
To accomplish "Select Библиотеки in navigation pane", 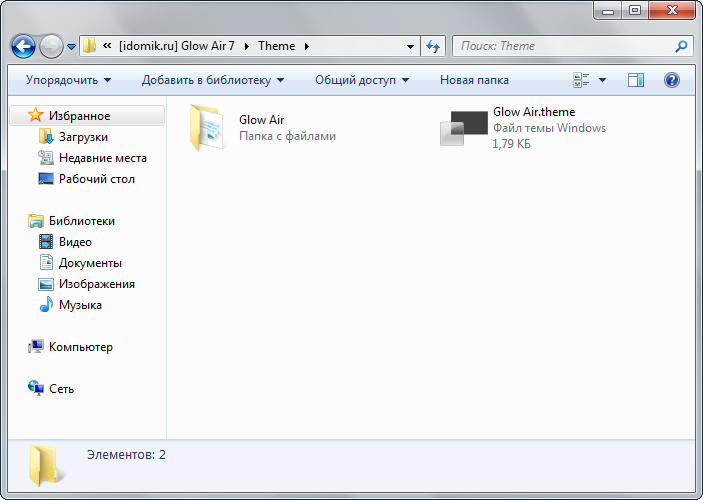I will [x=82, y=221].
